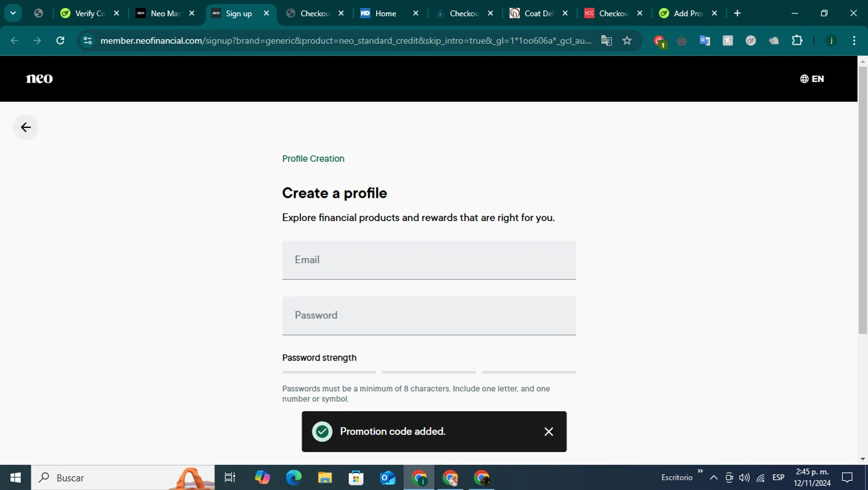The image size is (868, 490).
Task: Click the Buscar taskbar search box
Action: point(123,478)
